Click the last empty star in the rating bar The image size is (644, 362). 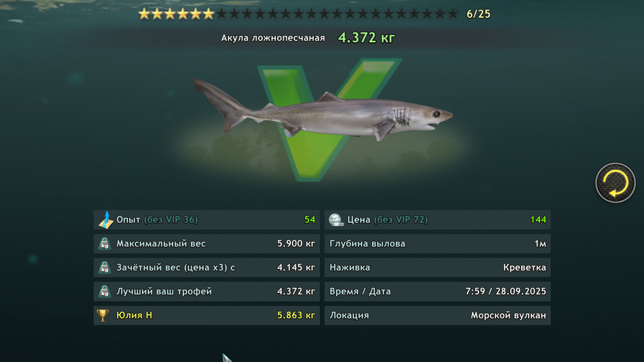click(x=452, y=14)
